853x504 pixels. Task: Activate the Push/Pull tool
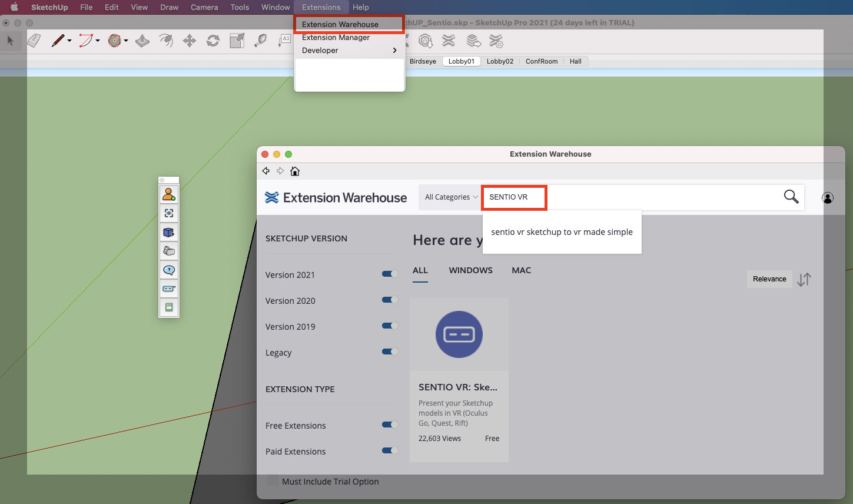[x=142, y=41]
